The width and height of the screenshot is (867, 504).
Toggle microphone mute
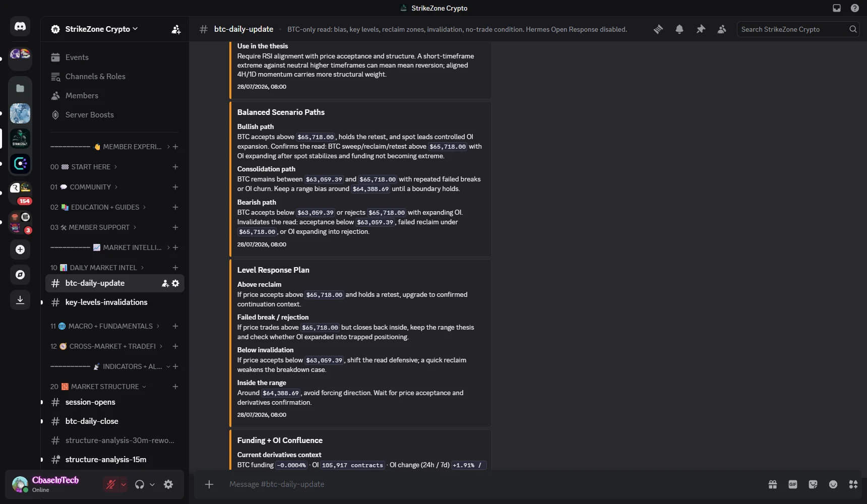click(x=110, y=484)
